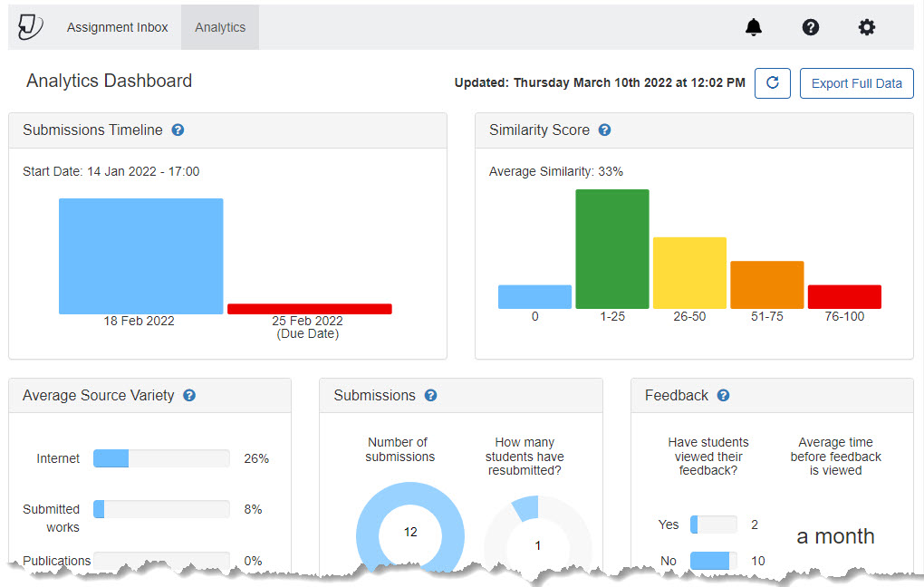Screen dimensions: 924x587
Task: Select the yellow 26-50 similarity bar
Action: (689, 273)
